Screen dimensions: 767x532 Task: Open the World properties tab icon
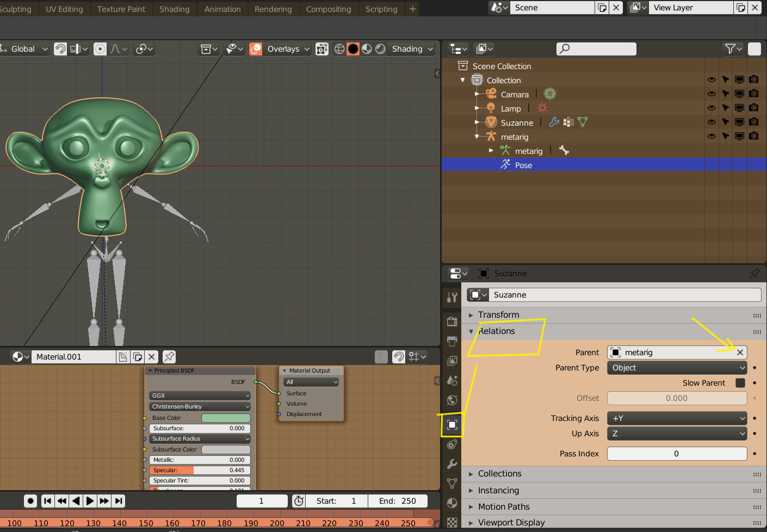point(451,400)
